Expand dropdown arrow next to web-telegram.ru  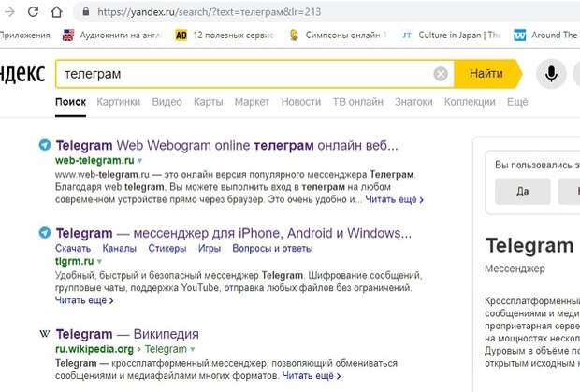coord(139,161)
